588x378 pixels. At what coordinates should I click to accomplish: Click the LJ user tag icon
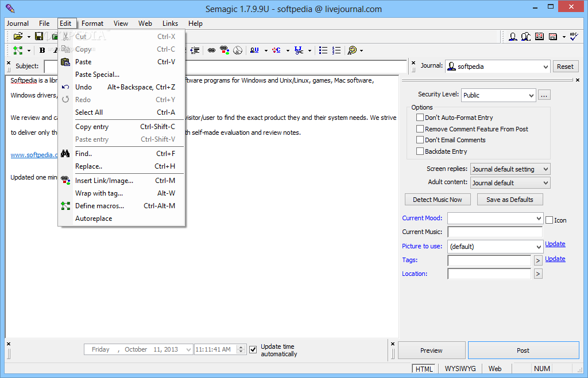[254, 50]
